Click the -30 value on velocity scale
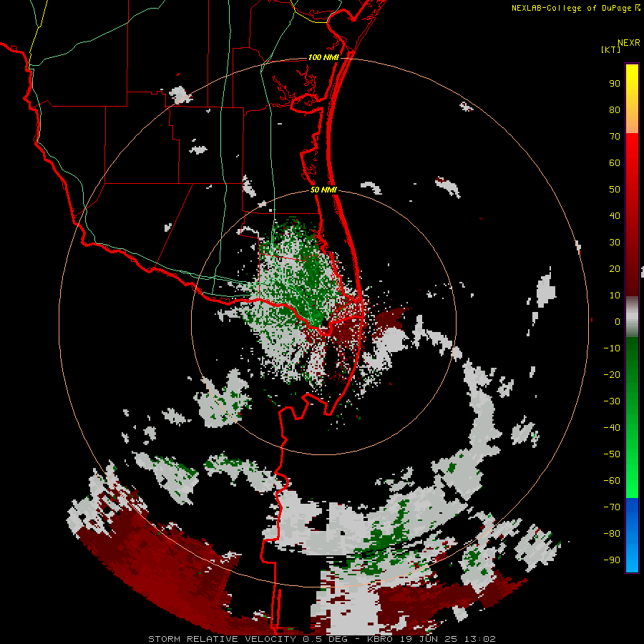This screenshot has height=644, width=644. click(x=612, y=401)
